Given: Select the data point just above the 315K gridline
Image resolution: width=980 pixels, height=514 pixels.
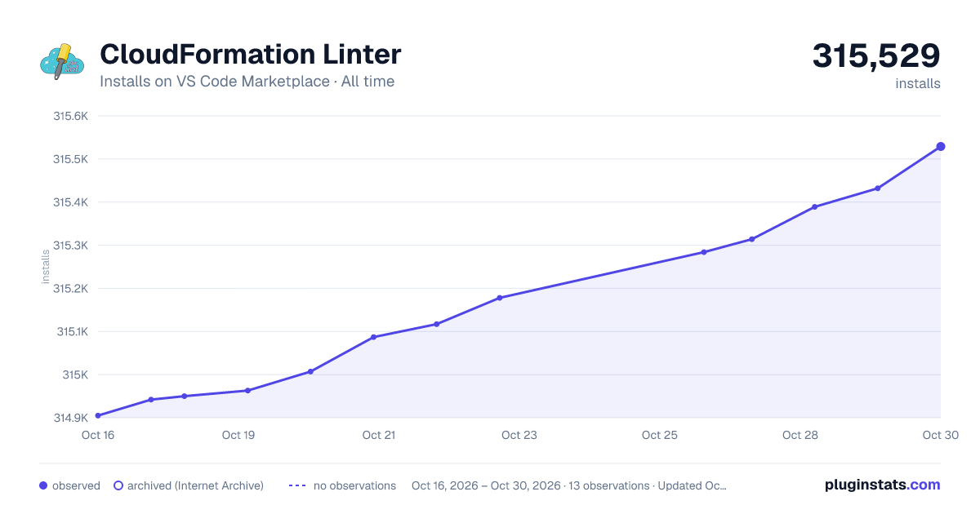Looking at the screenshot, I should 310,371.
